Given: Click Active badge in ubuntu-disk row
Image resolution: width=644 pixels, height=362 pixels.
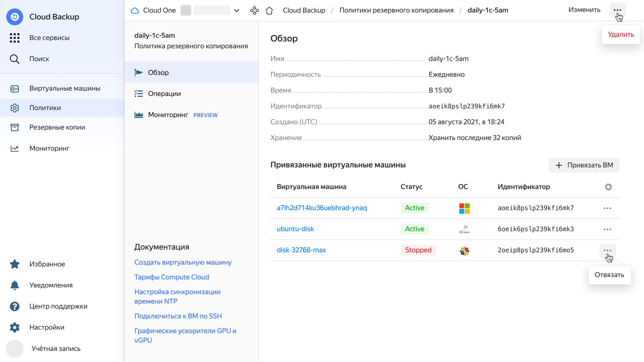Looking at the screenshot, I should tap(414, 229).
